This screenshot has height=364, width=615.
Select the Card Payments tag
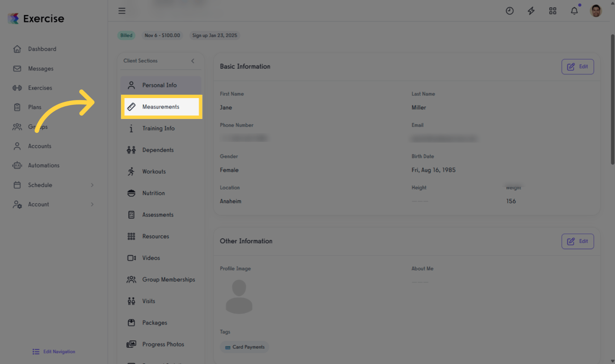[x=244, y=347]
